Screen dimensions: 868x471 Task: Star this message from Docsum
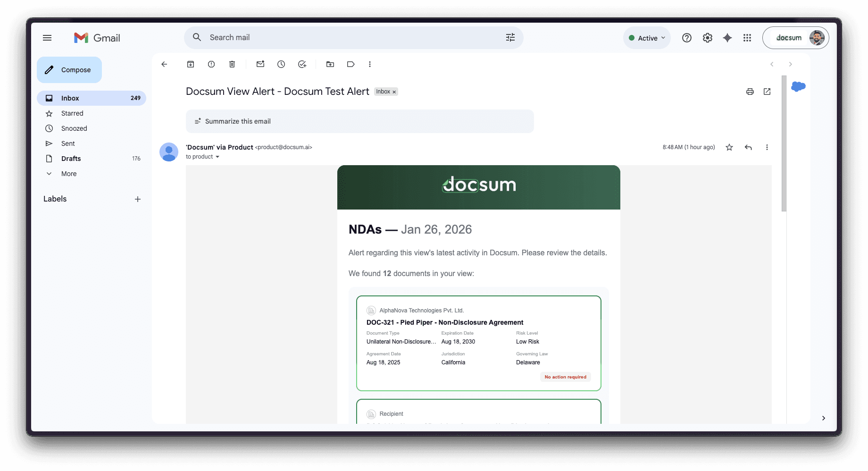(729, 147)
